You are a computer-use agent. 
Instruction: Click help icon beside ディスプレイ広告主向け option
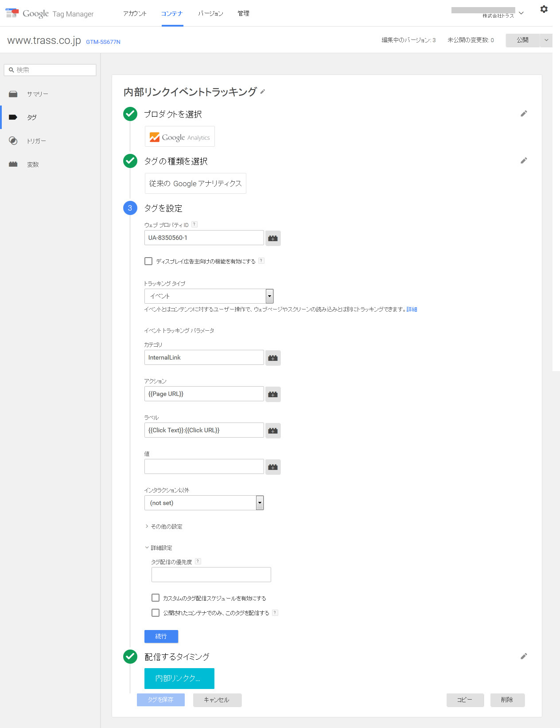coord(261,261)
